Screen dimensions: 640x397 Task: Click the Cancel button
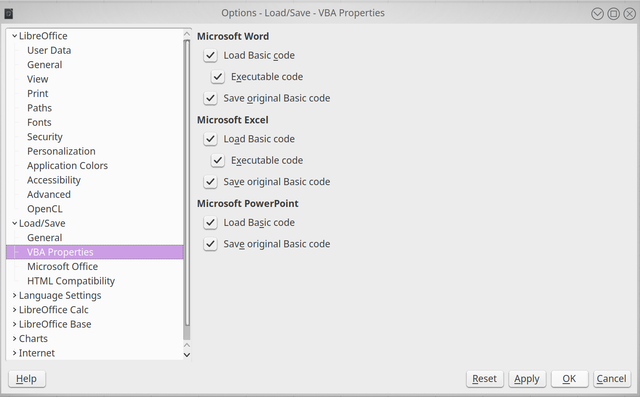611,379
